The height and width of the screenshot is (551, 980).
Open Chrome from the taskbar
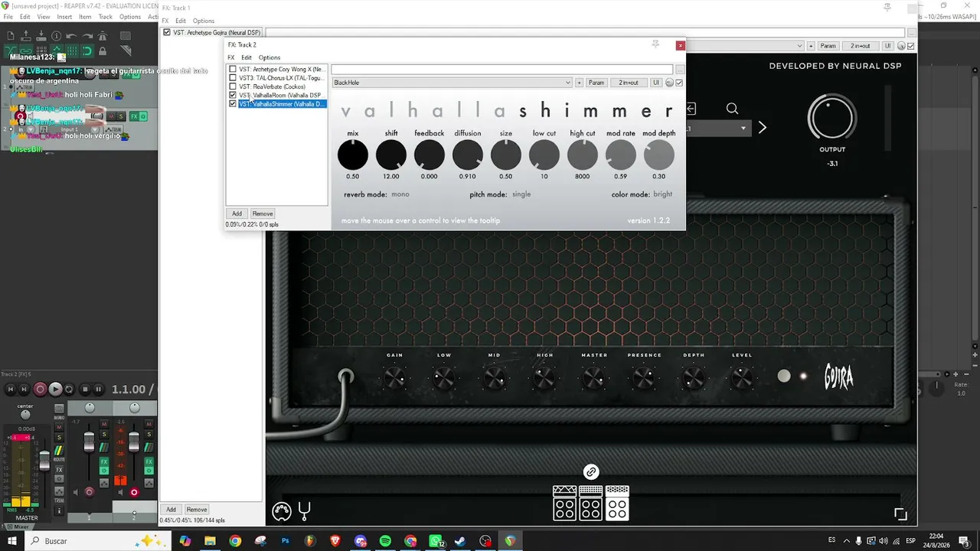(235, 541)
